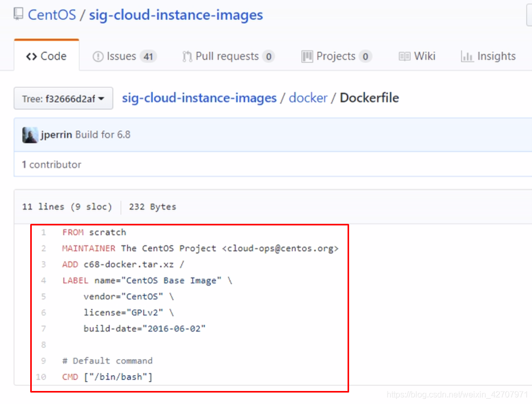Click the Projects board icon

pyautogui.click(x=307, y=57)
